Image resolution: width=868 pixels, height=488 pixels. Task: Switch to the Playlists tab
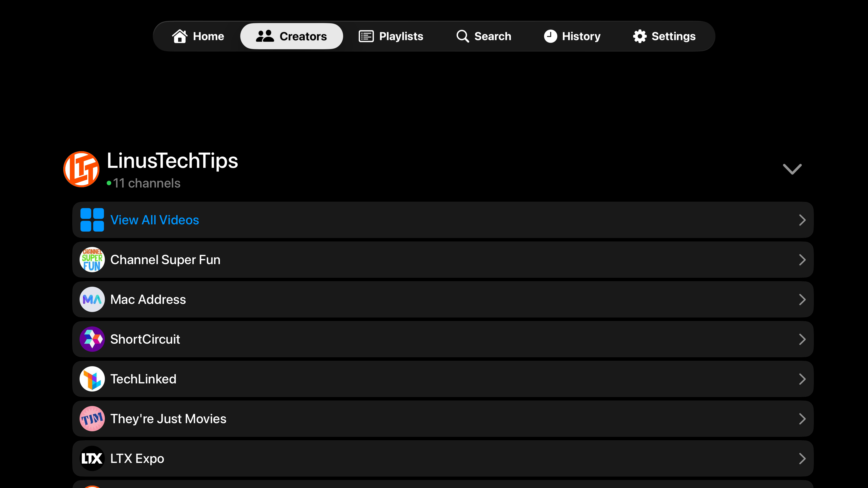click(x=391, y=36)
